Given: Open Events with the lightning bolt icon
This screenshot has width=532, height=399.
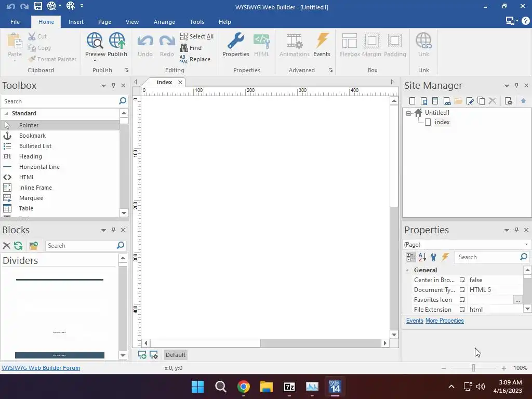Looking at the screenshot, I should click(x=322, y=41).
